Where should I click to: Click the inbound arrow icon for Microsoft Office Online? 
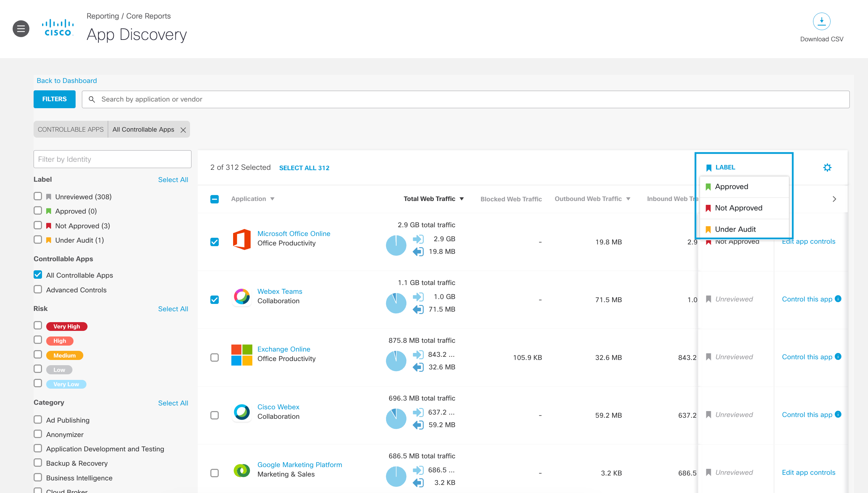click(418, 239)
